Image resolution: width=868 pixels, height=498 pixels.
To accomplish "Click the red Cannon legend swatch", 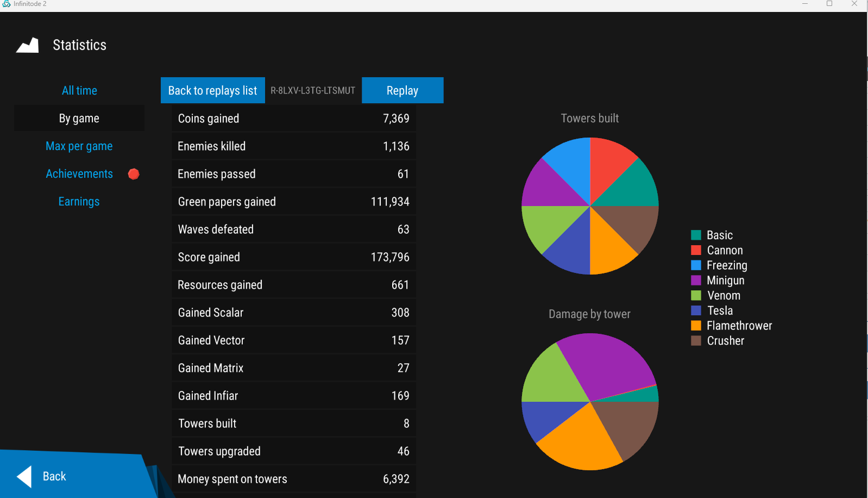I will pyautogui.click(x=696, y=251).
